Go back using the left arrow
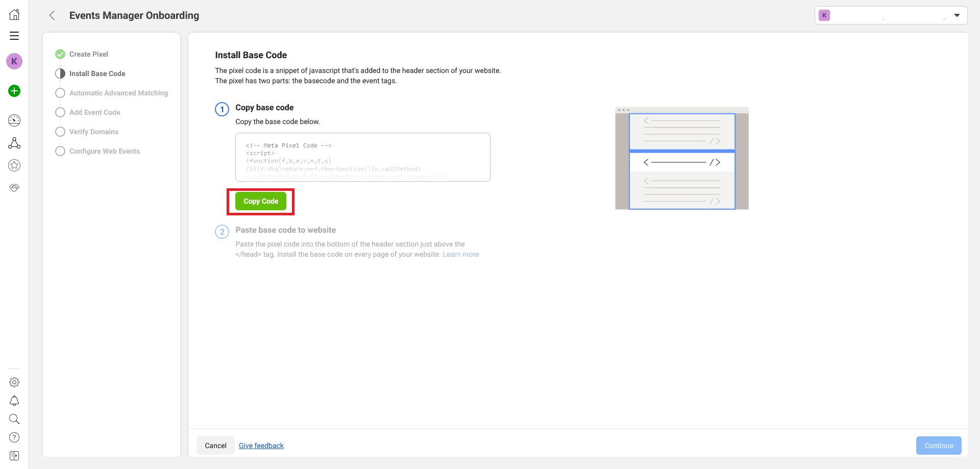The image size is (980, 469). (52, 15)
